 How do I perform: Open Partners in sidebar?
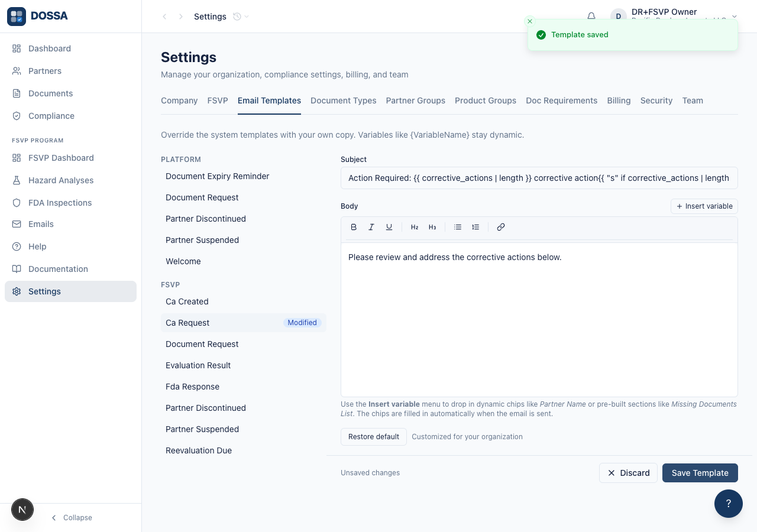pos(70,71)
